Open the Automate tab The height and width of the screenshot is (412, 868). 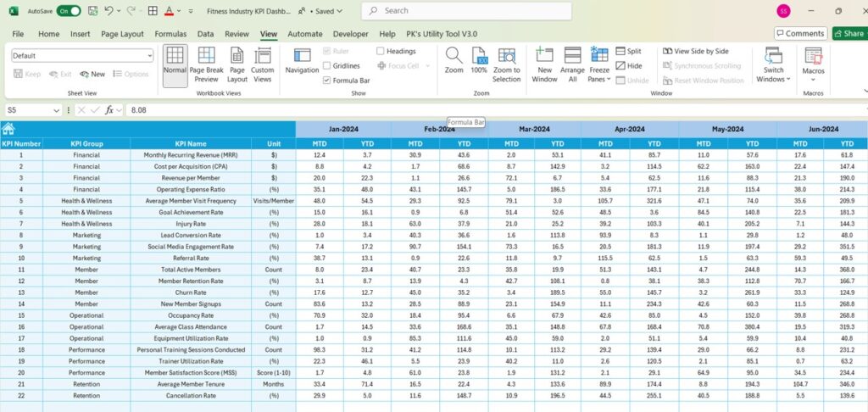point(305,34)
